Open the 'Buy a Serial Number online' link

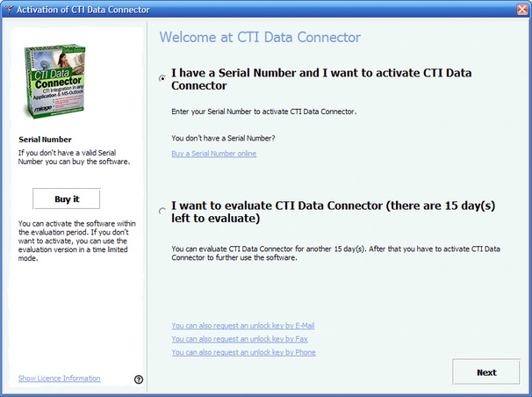pyautogui.click(x=214, y=154)
